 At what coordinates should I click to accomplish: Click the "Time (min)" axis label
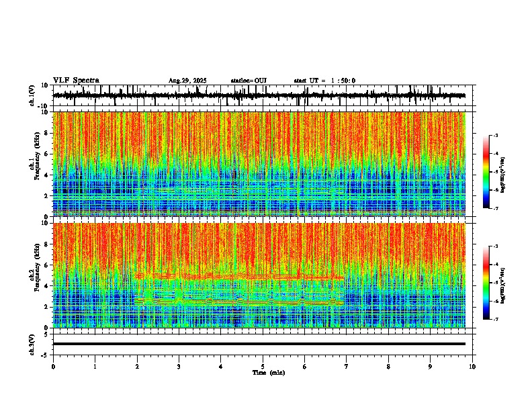269,373
